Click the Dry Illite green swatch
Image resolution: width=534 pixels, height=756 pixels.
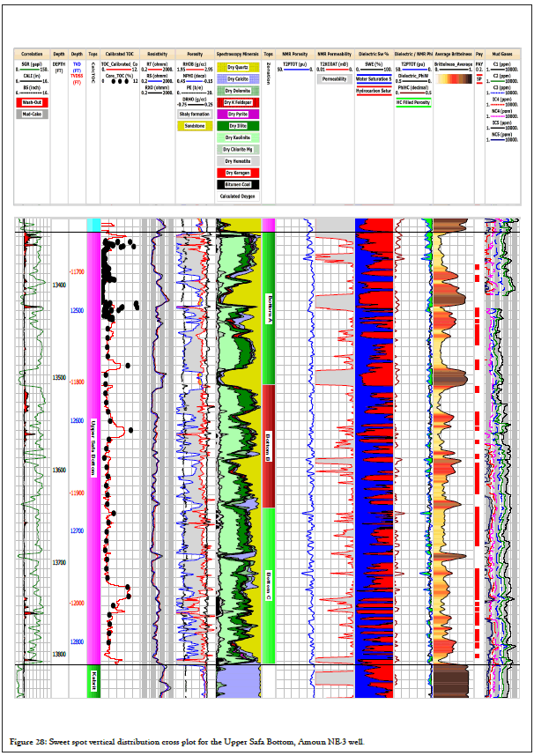pos(237,125)
